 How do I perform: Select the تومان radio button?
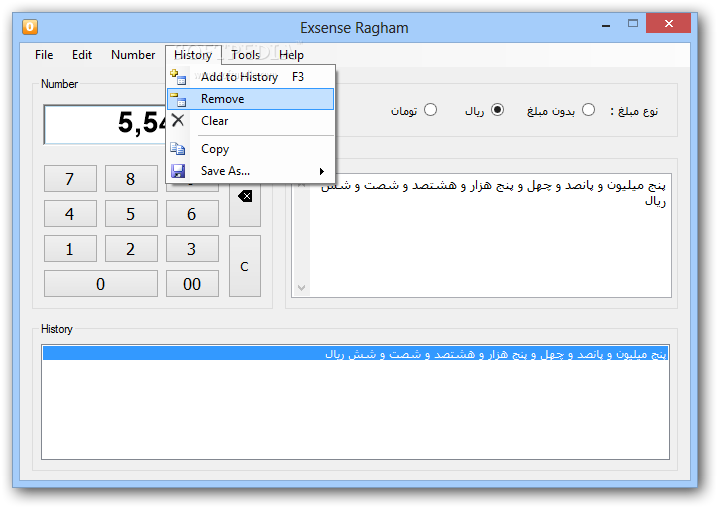[430, 110]
